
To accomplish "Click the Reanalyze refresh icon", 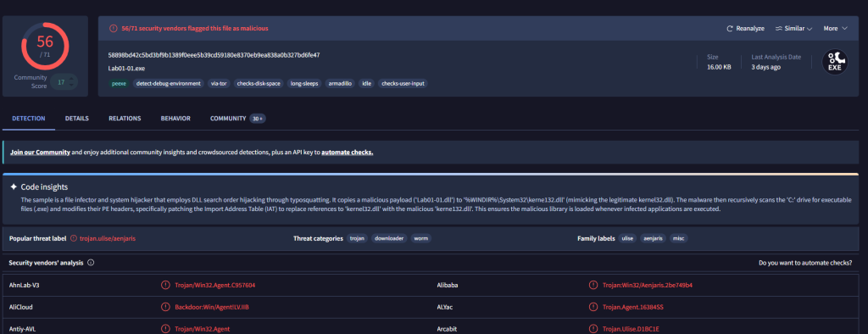I will tap(730, 28).
